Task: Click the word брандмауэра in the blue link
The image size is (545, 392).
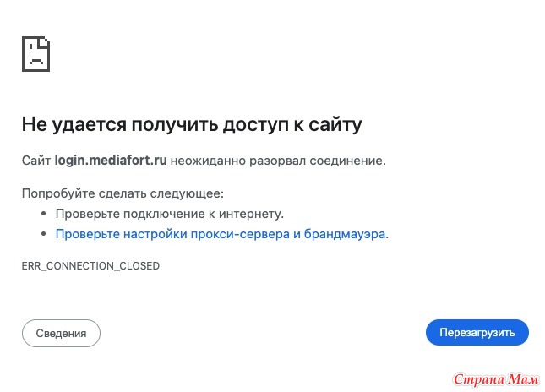Action: 345,234
